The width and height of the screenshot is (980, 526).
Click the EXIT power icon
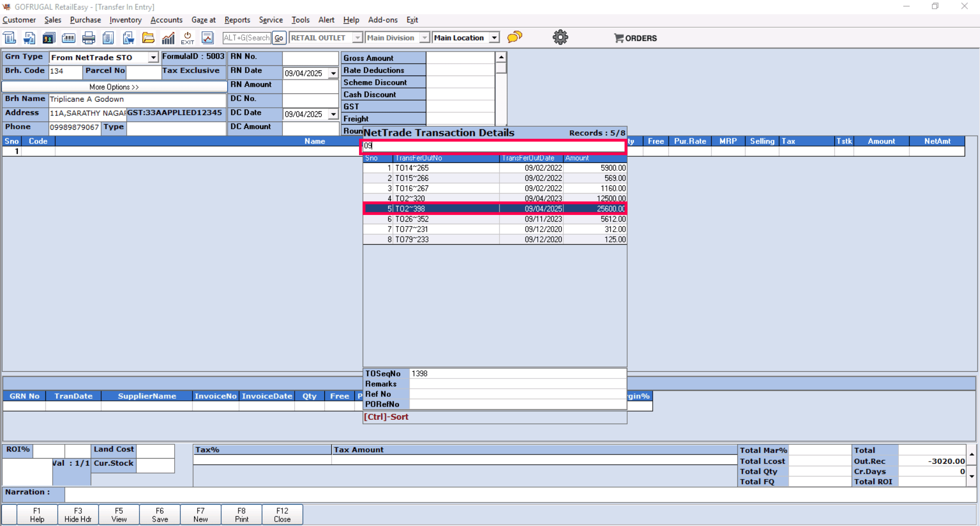(x=187, y=38)
